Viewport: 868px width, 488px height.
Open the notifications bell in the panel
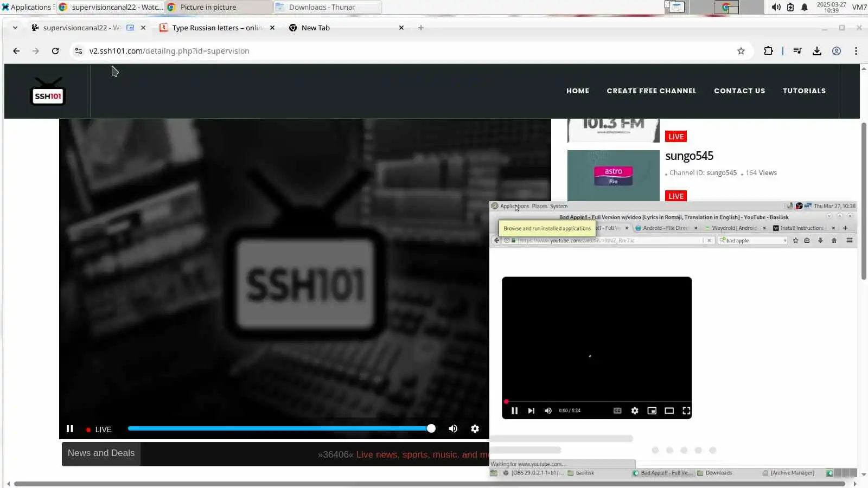(x=805, y=7)
